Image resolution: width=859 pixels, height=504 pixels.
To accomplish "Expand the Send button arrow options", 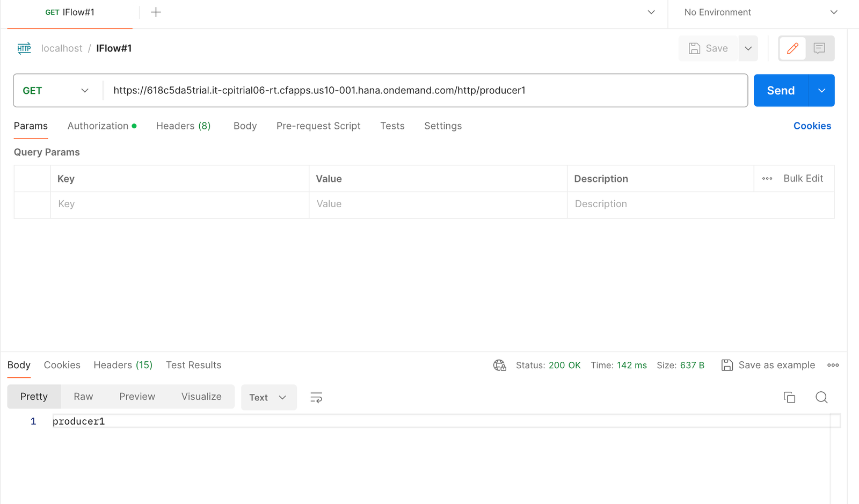I will click(x=821, y=91).
